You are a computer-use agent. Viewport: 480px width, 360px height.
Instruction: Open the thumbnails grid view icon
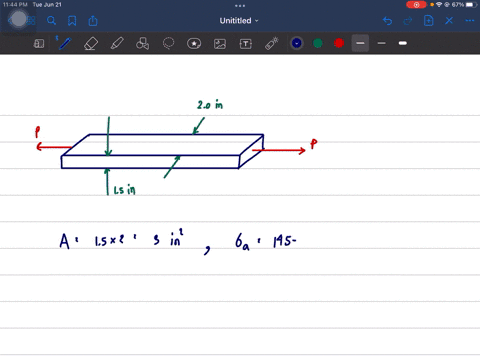click(31, 21)
